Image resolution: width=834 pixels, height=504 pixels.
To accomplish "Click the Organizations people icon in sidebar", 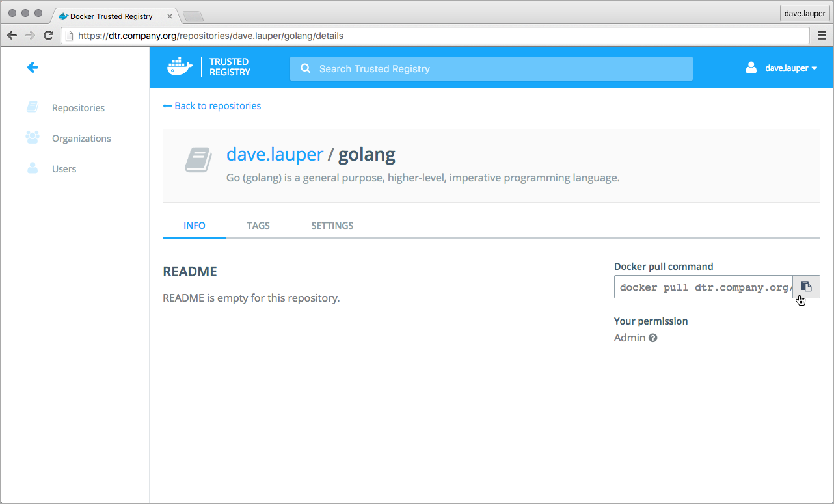I will (33, 138).
